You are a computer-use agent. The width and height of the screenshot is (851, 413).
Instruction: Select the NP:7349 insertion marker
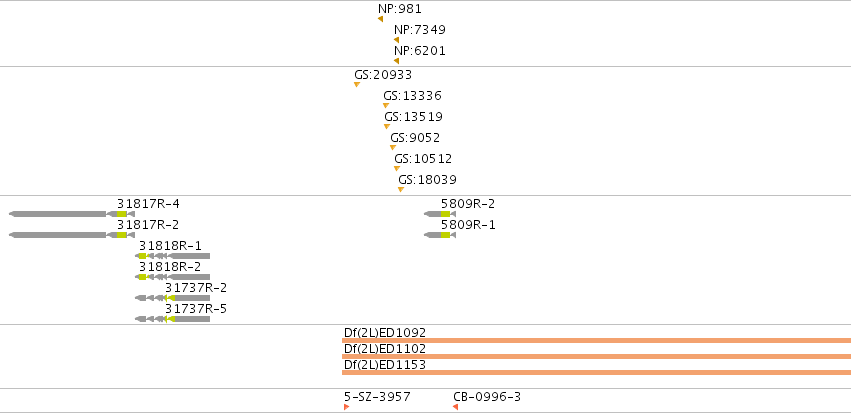[396, 40]
